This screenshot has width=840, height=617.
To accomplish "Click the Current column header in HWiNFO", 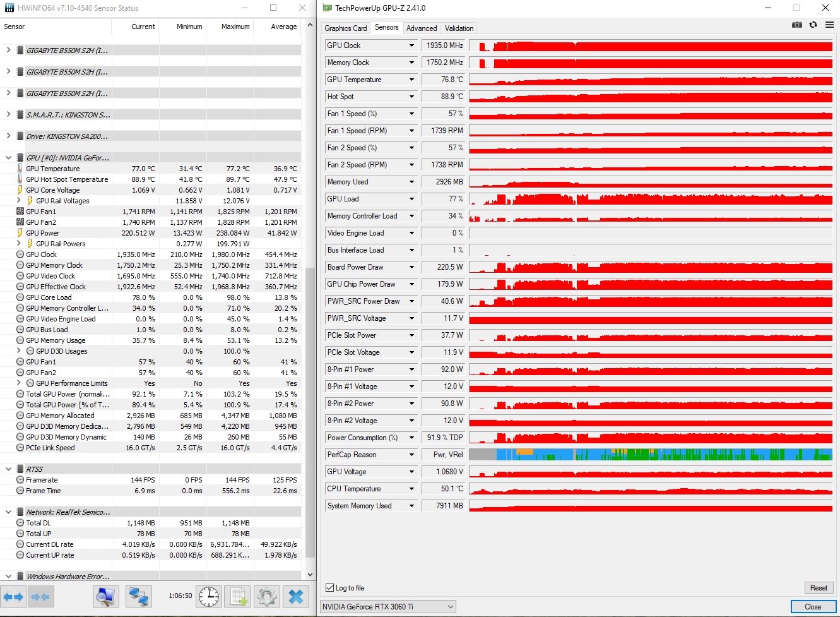I will coord(135,27).
